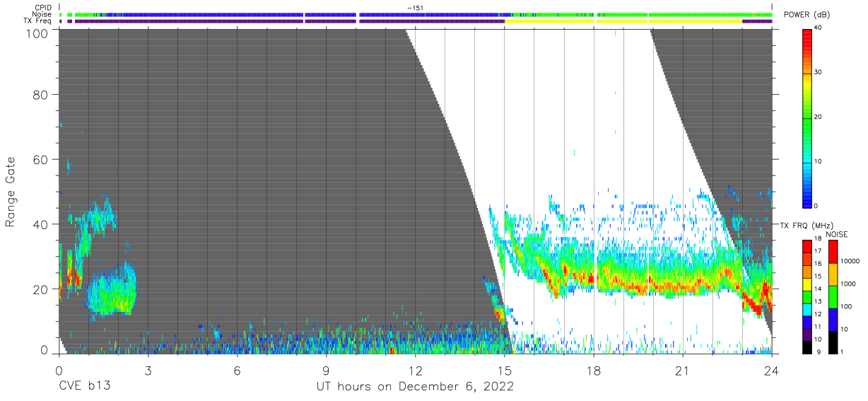Click the 40 label on POWER color scale
Viewport: 868px width, 401px height.
click(818, 27)
